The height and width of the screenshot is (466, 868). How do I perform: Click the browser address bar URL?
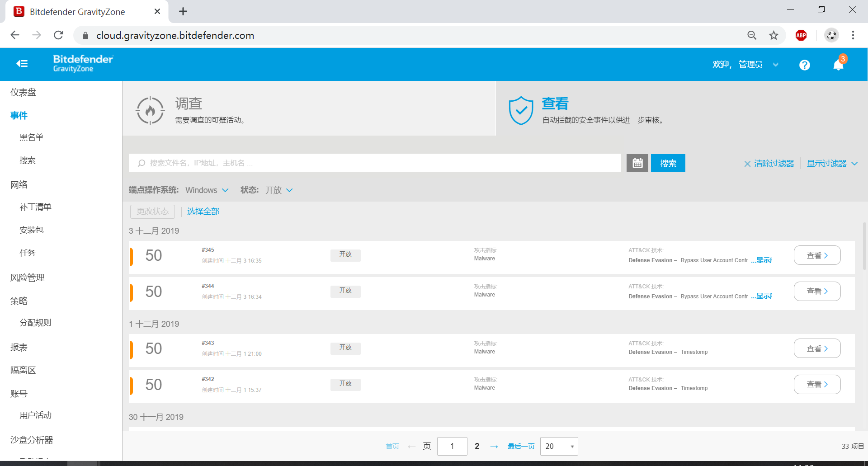coord(175,35)
